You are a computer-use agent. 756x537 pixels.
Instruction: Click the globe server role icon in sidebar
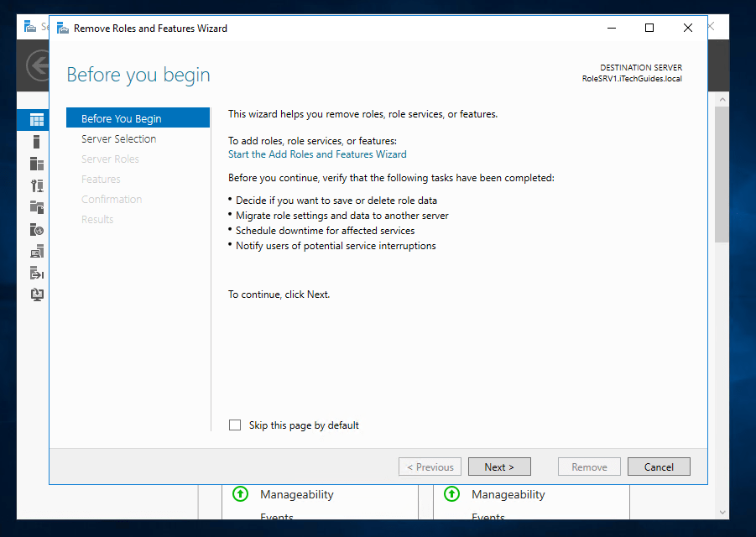pos(36,230)
